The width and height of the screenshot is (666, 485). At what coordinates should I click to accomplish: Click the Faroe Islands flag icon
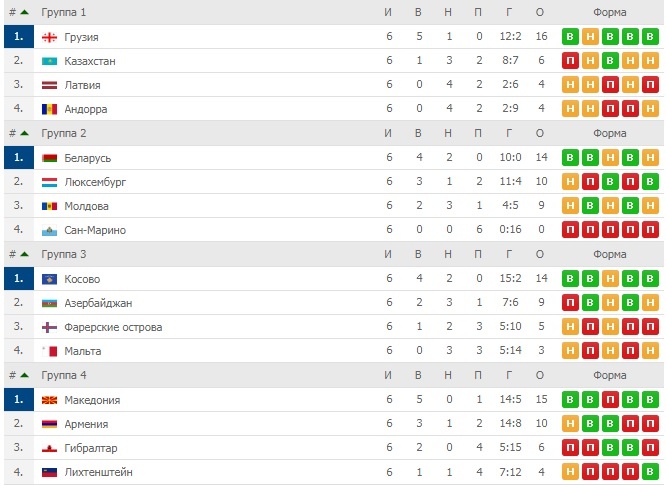tap(49, 327)
